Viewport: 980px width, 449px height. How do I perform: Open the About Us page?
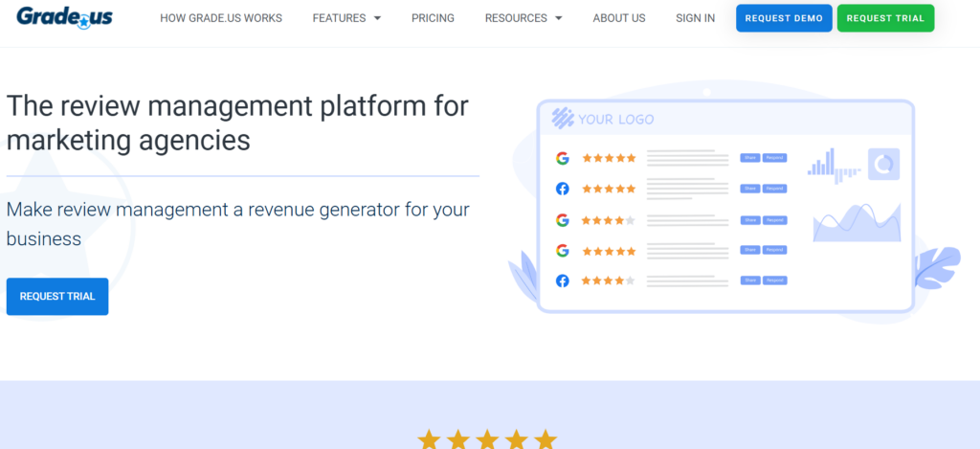[x=619, y=18]
